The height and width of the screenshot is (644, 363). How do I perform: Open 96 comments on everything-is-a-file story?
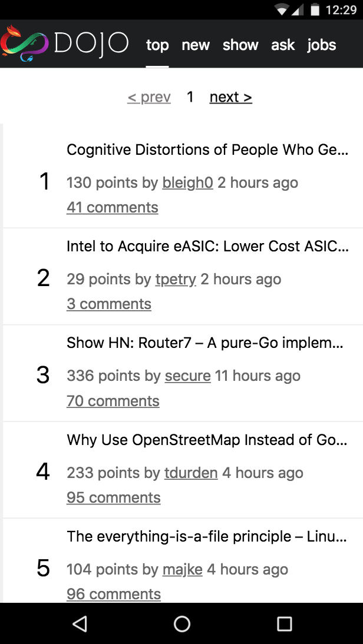click(114, 595)
